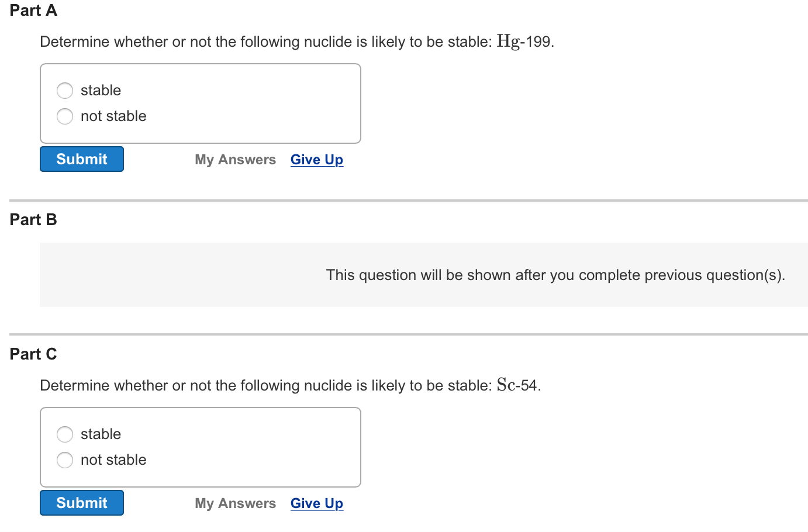Select "not stable" radio button for Part A

pyautogui.click(x=65, y=116)
